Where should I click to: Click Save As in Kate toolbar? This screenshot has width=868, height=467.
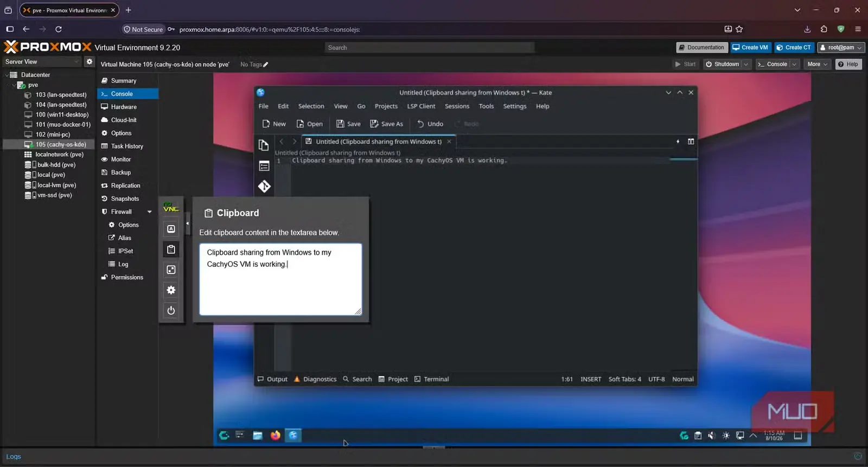tap(386, 124)
